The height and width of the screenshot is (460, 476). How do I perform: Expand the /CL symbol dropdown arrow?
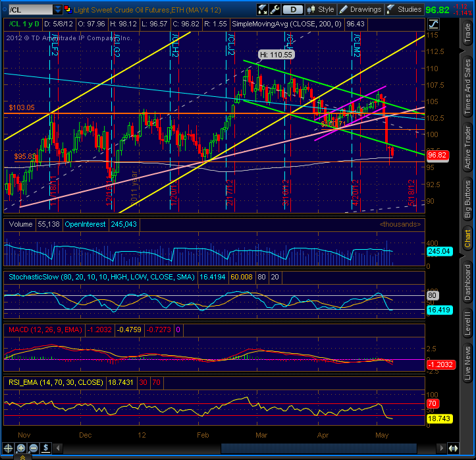tap(57, 10)
